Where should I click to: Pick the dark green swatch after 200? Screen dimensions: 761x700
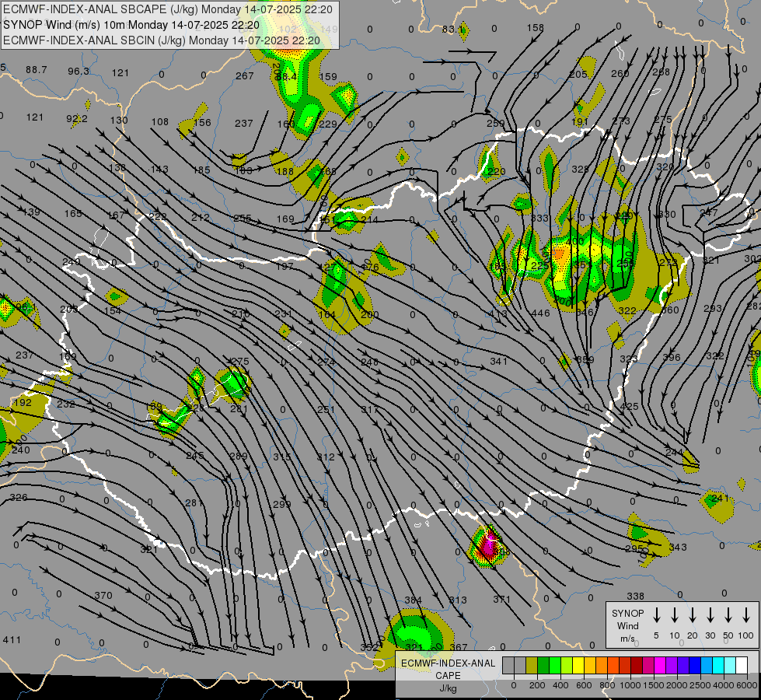coord(543,665)
